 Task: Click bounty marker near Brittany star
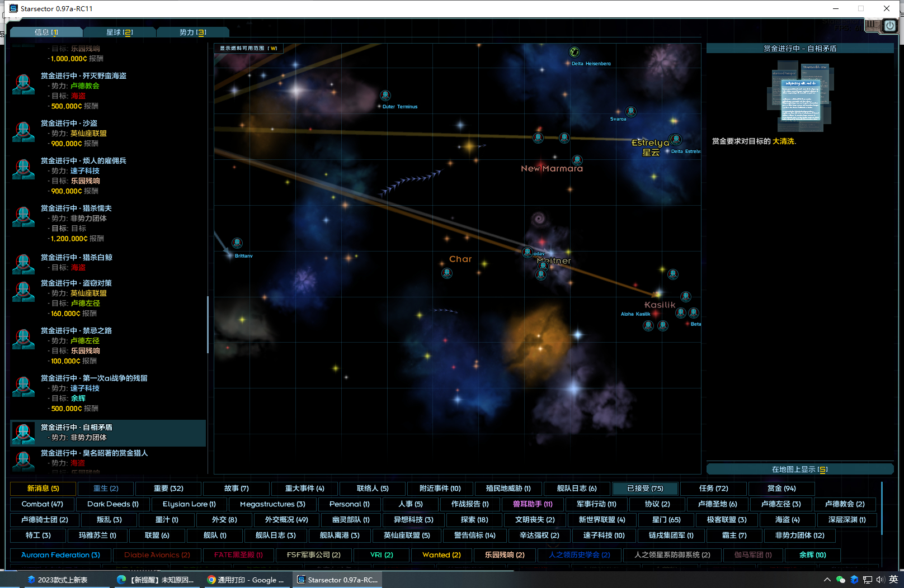click(237, 243)
